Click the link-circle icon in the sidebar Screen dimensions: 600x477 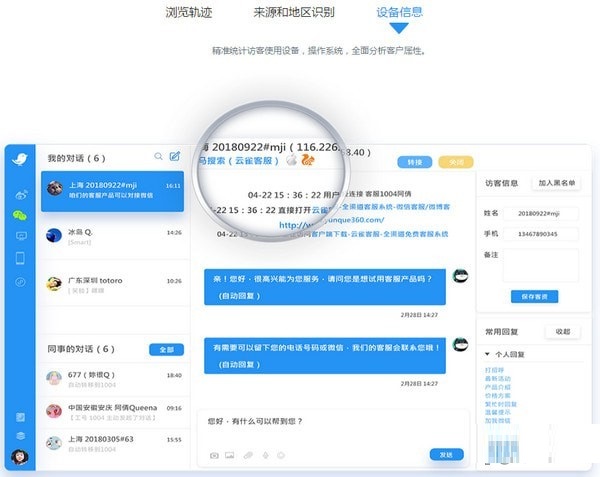(x=20, y=282)
